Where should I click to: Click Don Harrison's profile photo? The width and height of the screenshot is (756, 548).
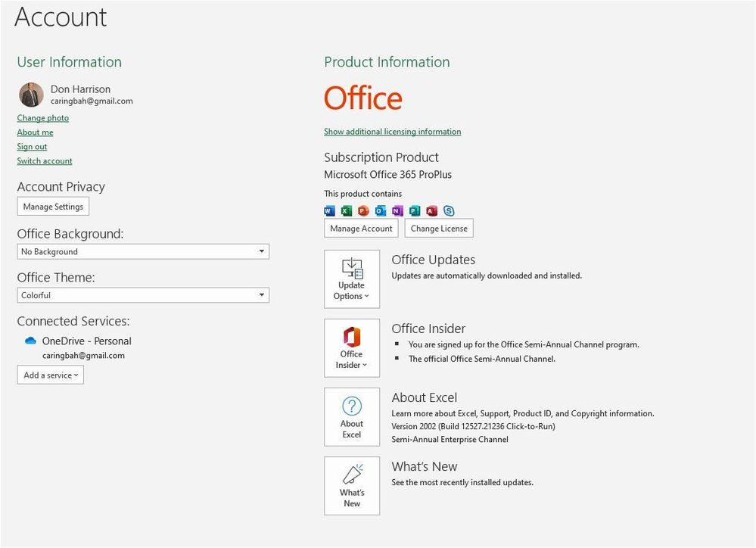tap(31, 95)
